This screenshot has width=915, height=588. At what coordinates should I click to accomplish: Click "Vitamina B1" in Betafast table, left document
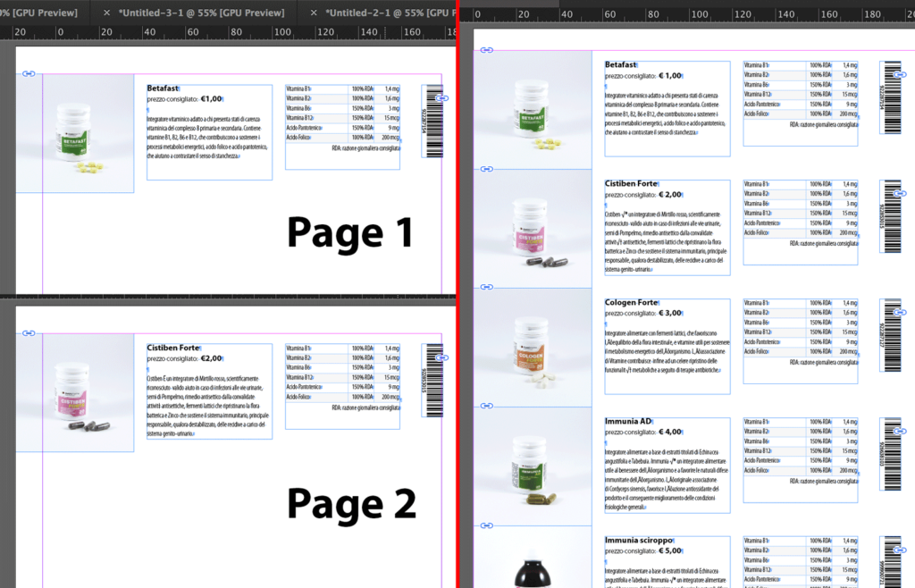click(298, 88)
